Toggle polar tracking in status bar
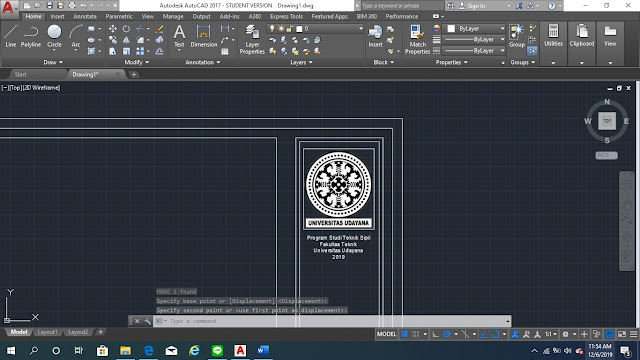 point(447,334)
